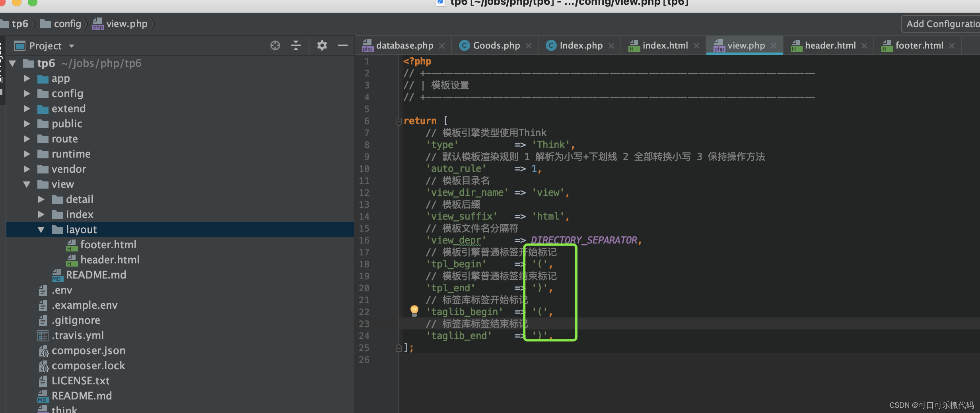Collapse all nodes in Project panel
The image size is (980, 413).
(x=296, y=45)
